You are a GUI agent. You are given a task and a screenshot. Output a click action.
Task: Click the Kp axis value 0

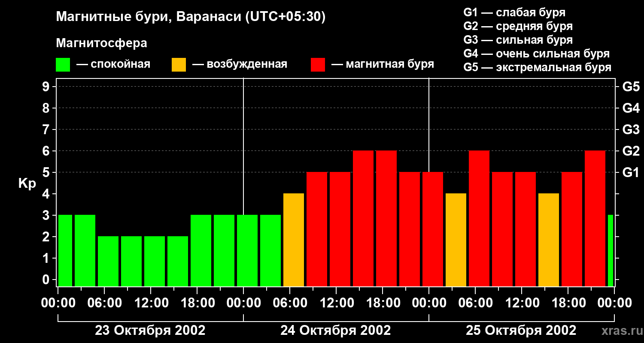click(x=47, y=280)
